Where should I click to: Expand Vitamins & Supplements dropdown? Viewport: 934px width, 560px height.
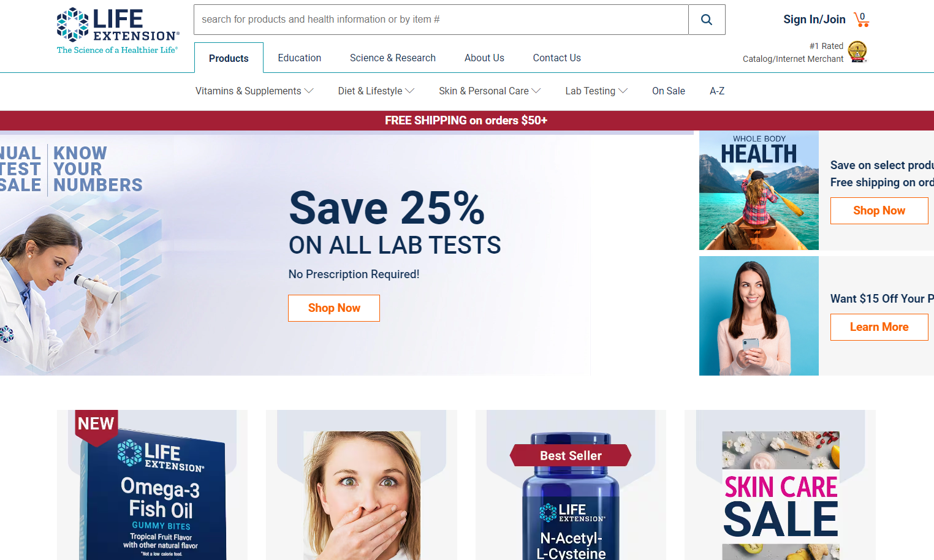[x=254, y=91]
